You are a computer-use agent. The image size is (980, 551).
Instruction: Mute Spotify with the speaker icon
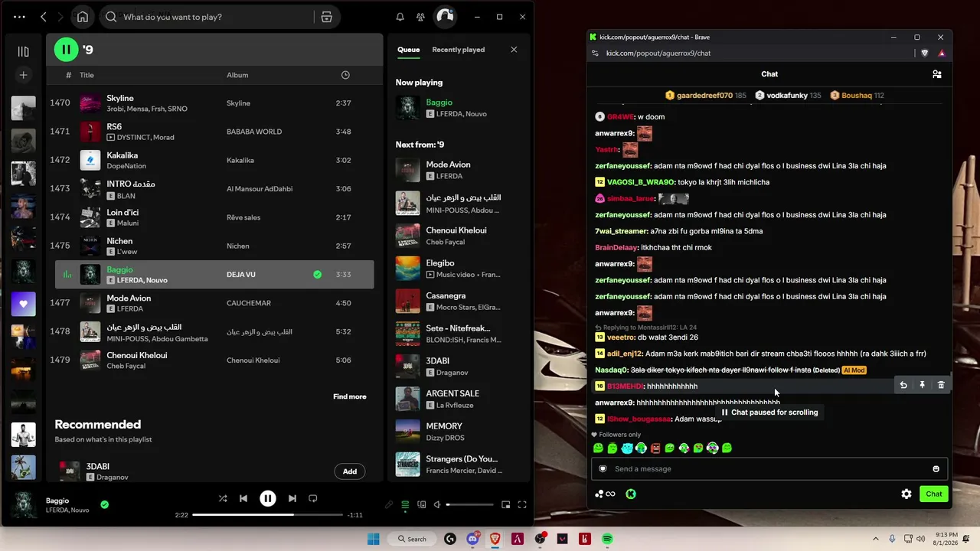point(436,504)
